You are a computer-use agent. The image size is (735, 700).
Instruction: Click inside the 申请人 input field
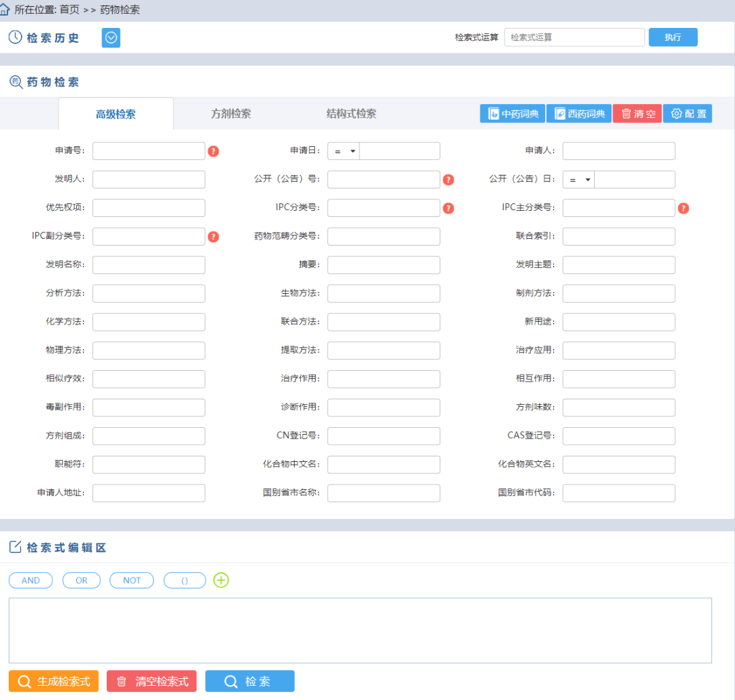pos(618,151)
